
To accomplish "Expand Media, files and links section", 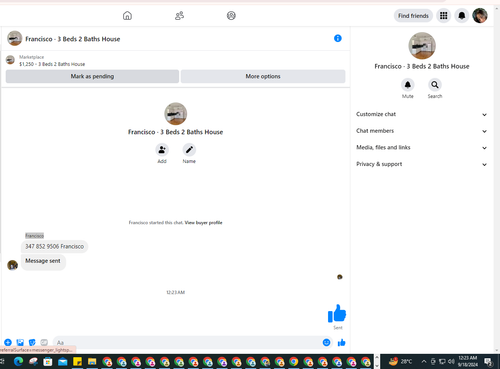I will [422, 148].
